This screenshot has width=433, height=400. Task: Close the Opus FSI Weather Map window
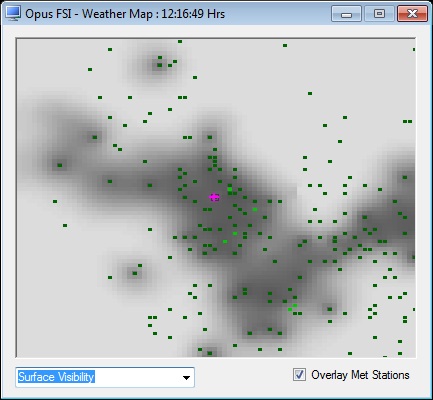[x=412, y=14]
